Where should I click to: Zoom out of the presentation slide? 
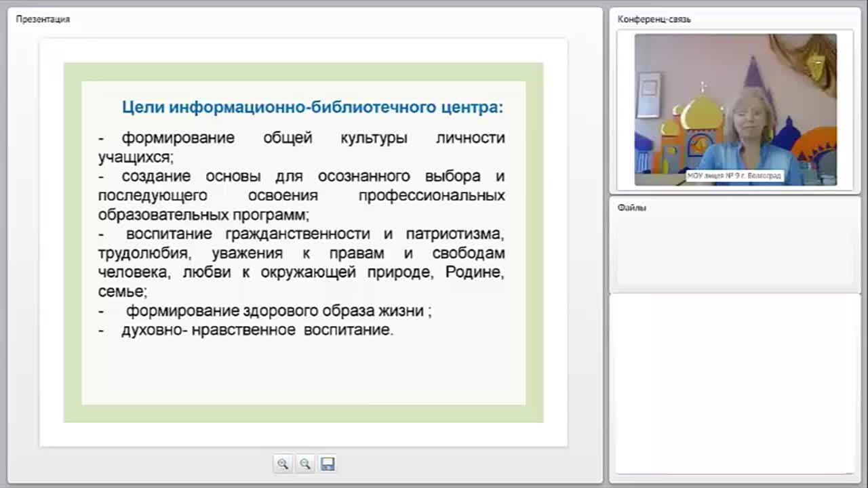pos(305,464)
